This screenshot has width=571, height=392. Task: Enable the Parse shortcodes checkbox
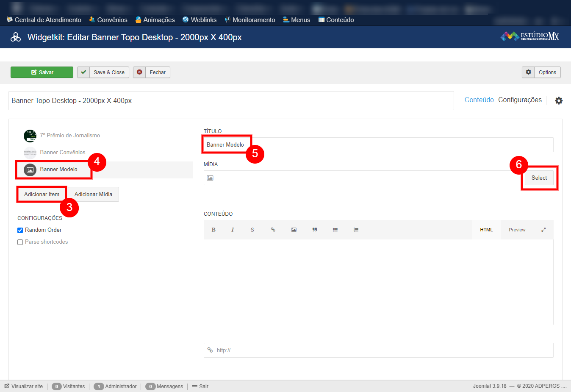[x=20, y=242]
